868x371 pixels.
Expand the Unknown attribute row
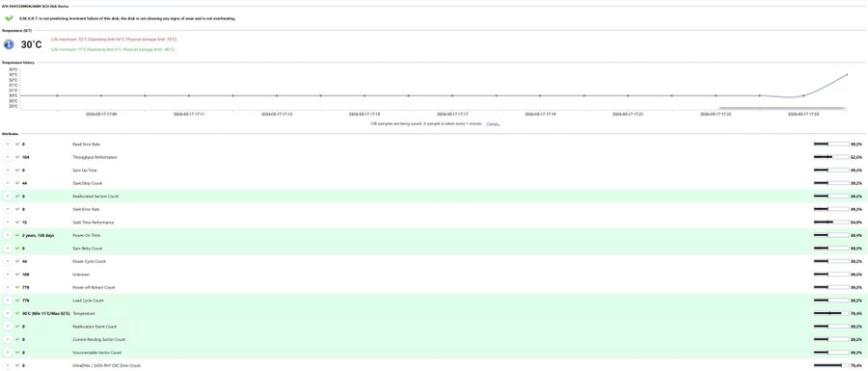(7, 275)
